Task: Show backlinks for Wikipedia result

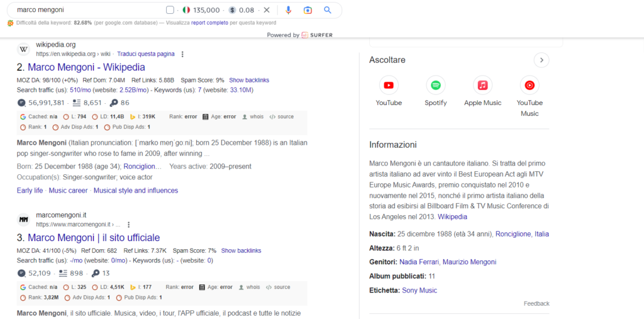Action: coord(249,80)
